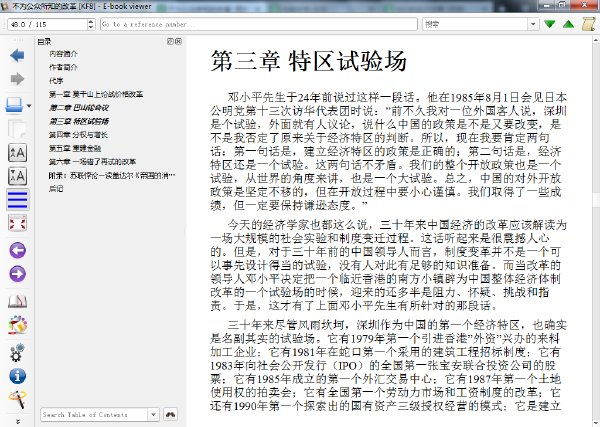Open the search history dropdown arrow
This screenshot has width=600, height=427.
coord(533,24)
